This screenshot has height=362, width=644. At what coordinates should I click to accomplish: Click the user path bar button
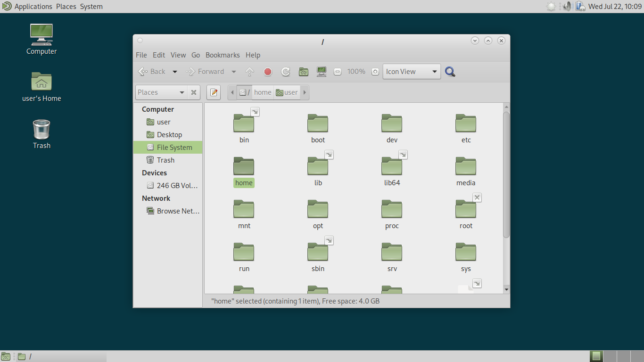tap(287, 92)
